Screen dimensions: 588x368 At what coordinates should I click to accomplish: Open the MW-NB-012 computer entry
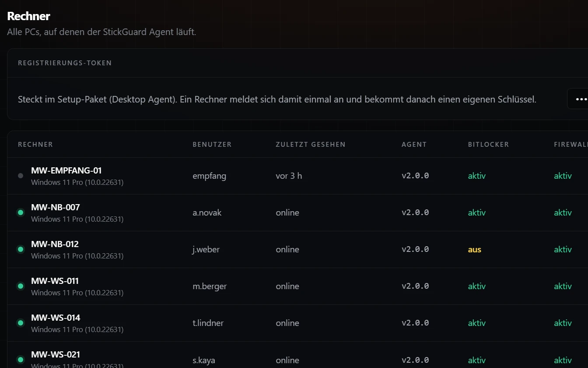click(x=55, y=244)
